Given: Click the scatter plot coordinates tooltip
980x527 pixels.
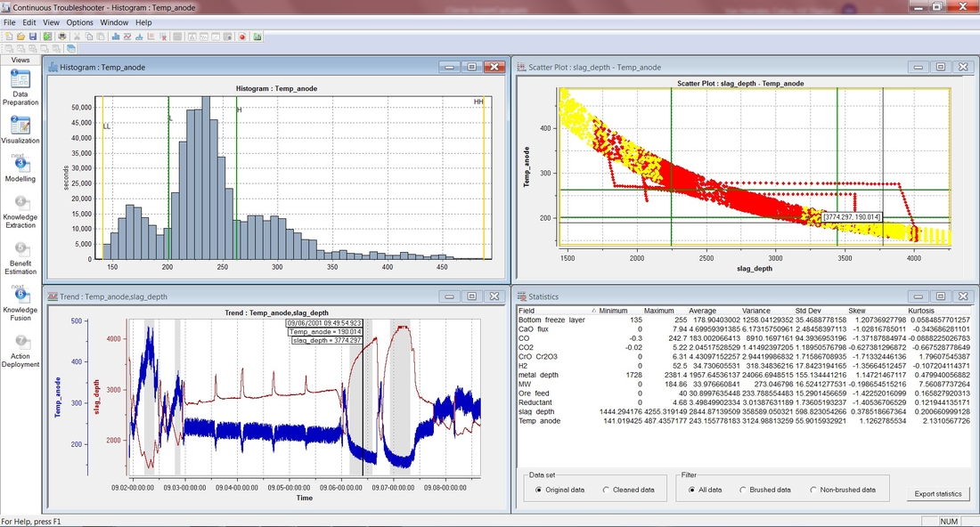Looking at the screenshot, I should (x=852, y=216).
